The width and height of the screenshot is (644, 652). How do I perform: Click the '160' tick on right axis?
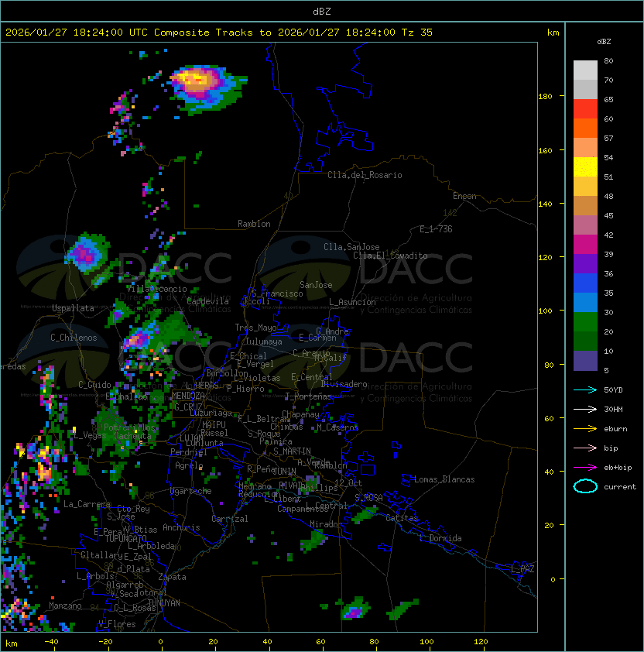545,150
